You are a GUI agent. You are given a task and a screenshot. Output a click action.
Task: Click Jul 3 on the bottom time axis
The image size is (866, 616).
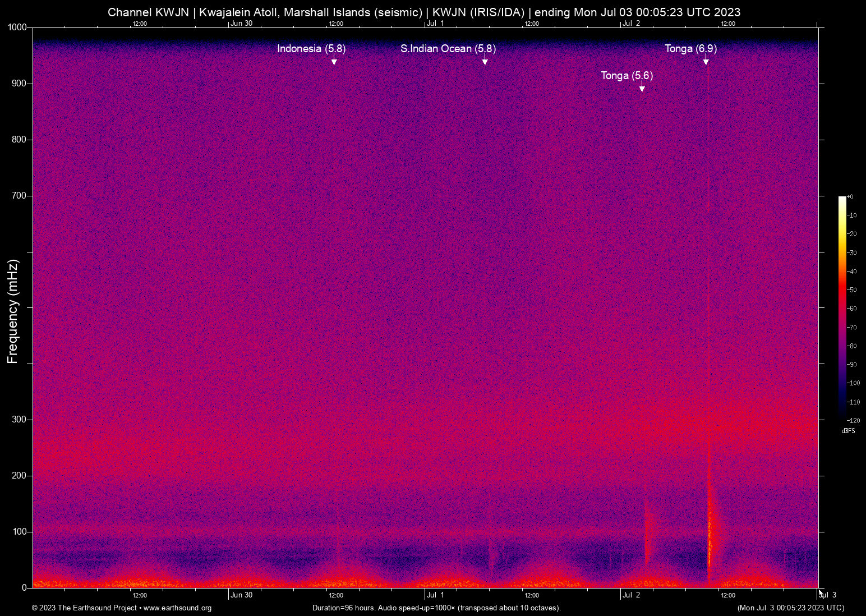[828, 595]
